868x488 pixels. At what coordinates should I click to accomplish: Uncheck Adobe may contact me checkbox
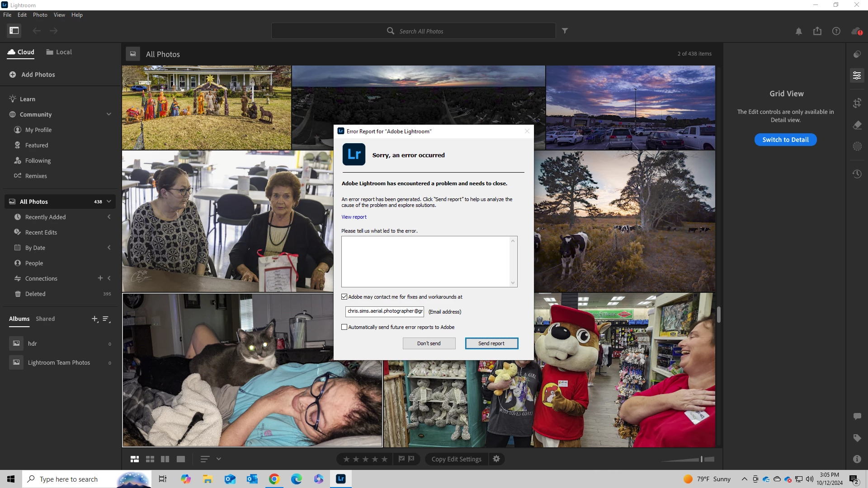click(344, 297)
